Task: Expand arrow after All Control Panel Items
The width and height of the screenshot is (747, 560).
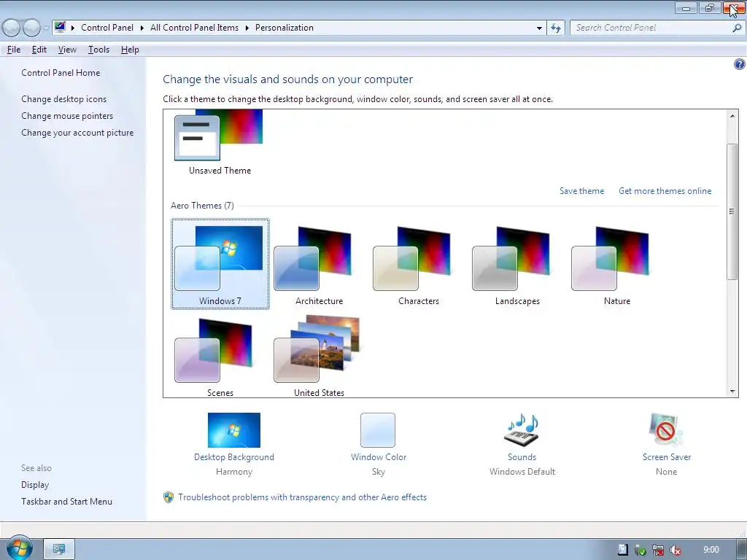Action: point(247,28)
